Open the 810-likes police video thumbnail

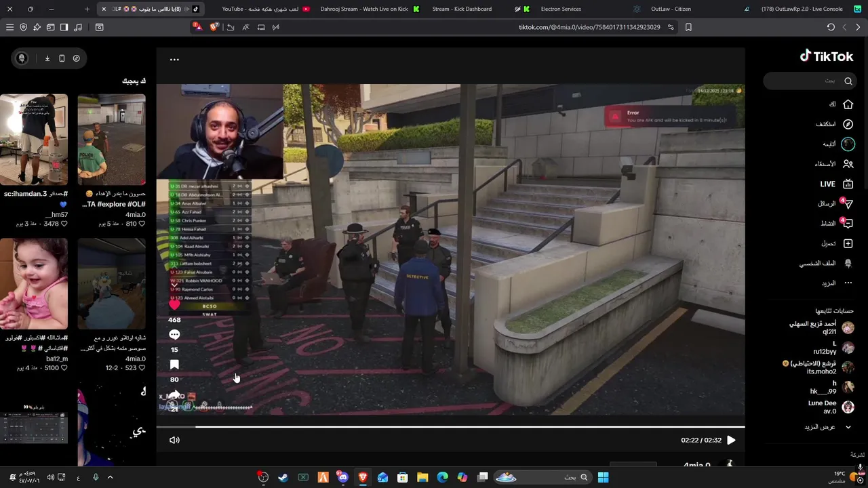pos(111,140)
